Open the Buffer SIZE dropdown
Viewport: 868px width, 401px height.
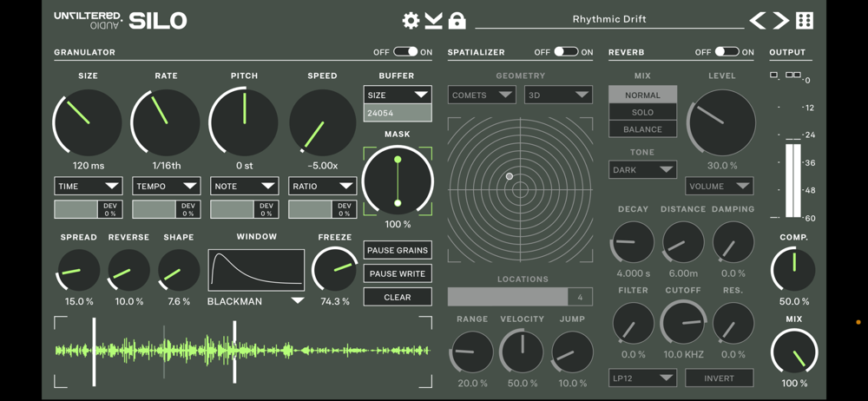tap(398, 95)
